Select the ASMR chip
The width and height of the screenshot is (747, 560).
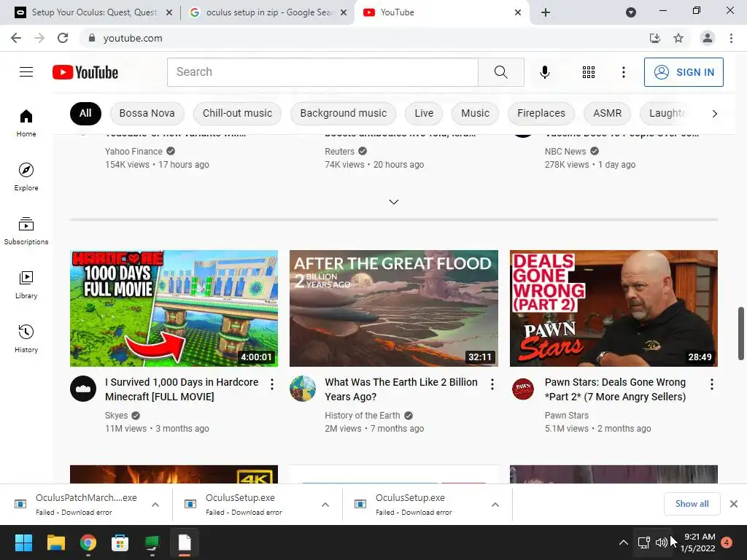pos(607,113)
